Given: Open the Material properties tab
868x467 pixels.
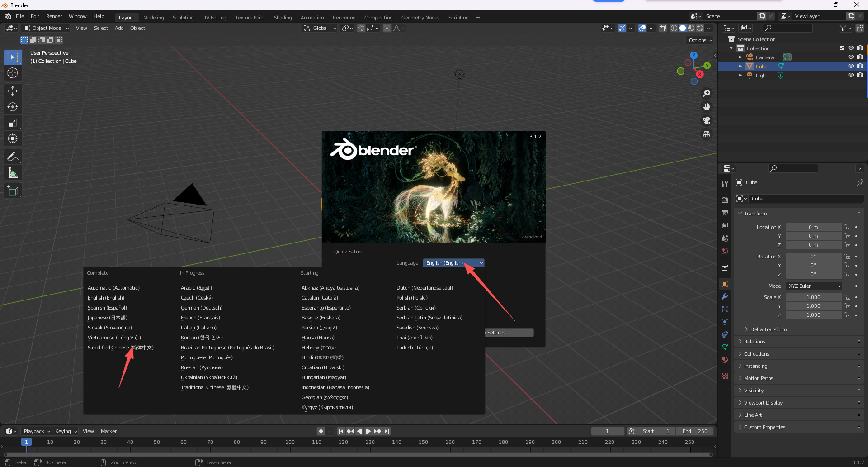Looking at the screenshot, I should 725,360.
